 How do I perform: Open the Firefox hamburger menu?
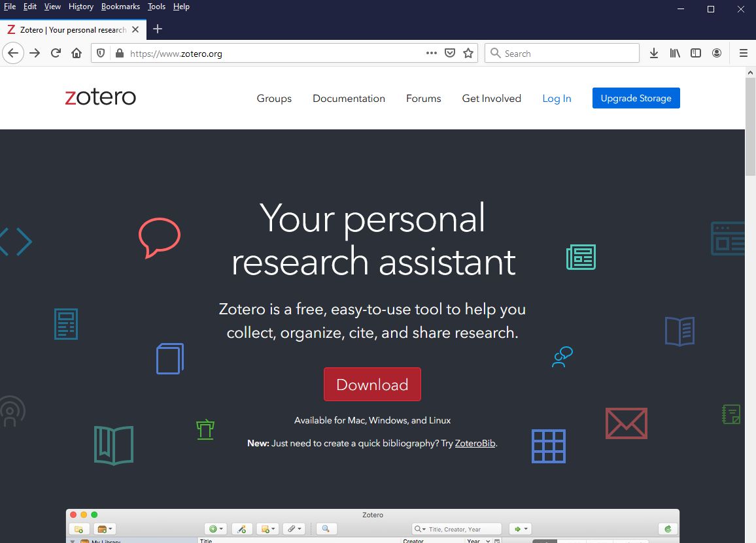pos(744,53)
